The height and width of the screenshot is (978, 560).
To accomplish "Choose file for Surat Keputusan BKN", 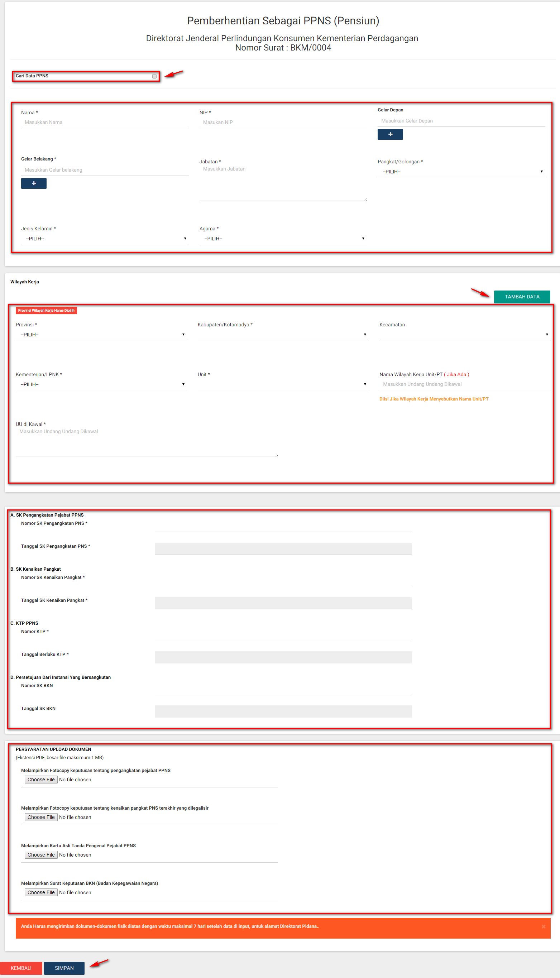I will pyautogui.click(x=41, y=892).
